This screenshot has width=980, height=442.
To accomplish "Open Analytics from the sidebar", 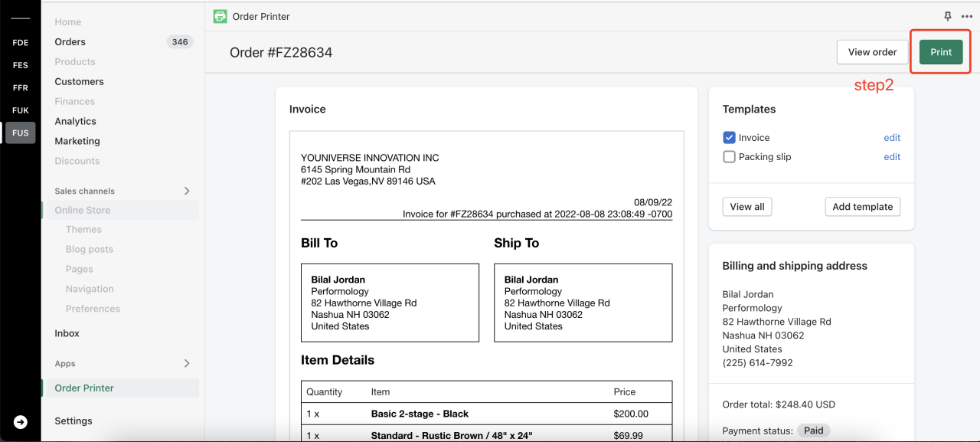I will pos(75,121).
